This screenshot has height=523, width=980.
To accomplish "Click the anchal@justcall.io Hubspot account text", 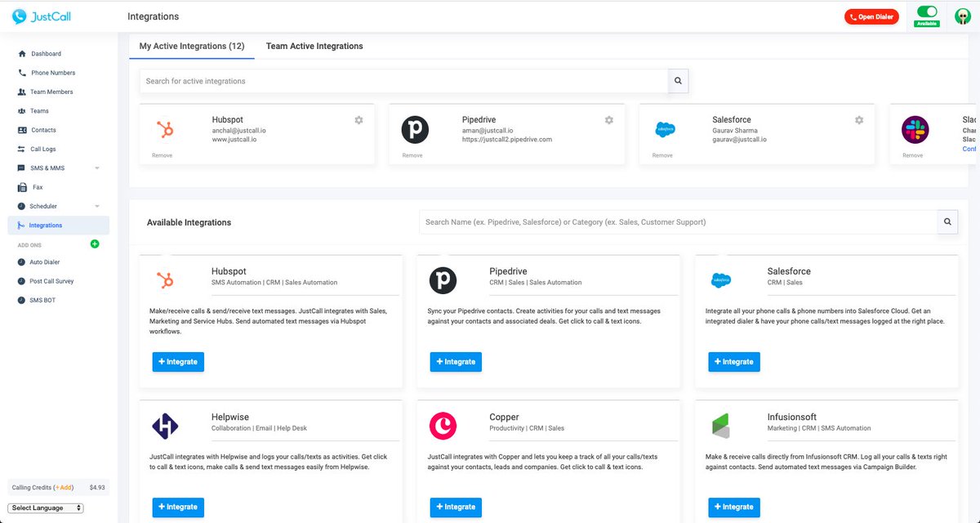I will click(239, 131).
